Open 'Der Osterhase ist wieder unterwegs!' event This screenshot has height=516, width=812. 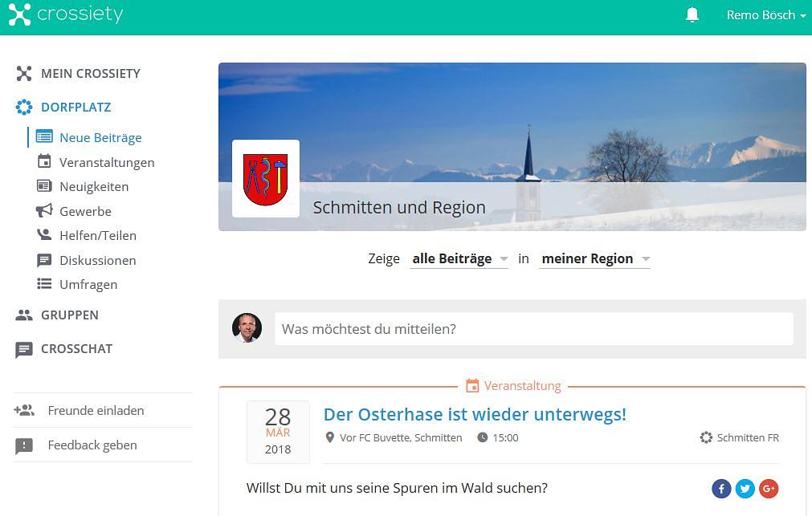(x=474, y=415)
